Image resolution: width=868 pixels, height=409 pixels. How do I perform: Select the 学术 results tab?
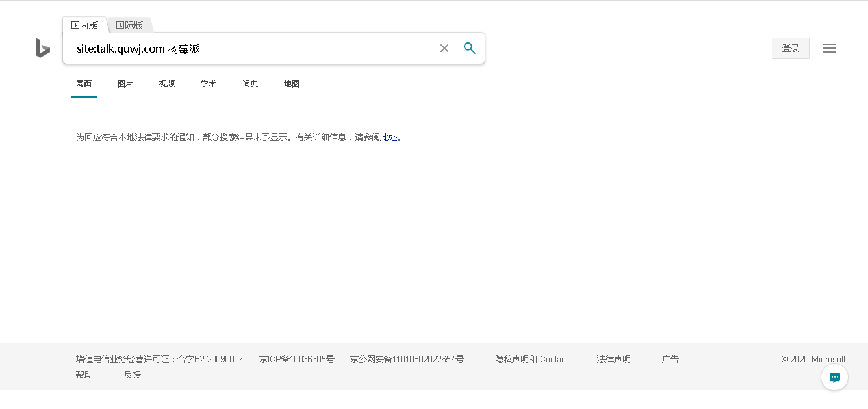(209, 84)
